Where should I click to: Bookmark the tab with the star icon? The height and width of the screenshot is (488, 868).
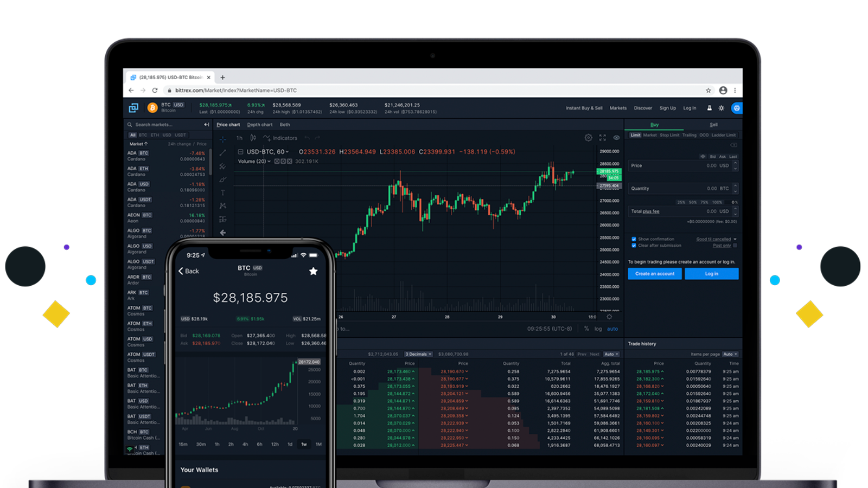point(708,91)
